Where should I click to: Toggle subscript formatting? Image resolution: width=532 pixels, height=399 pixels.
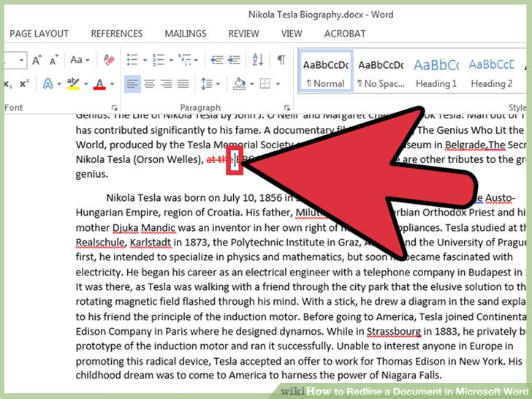[8, 84]
